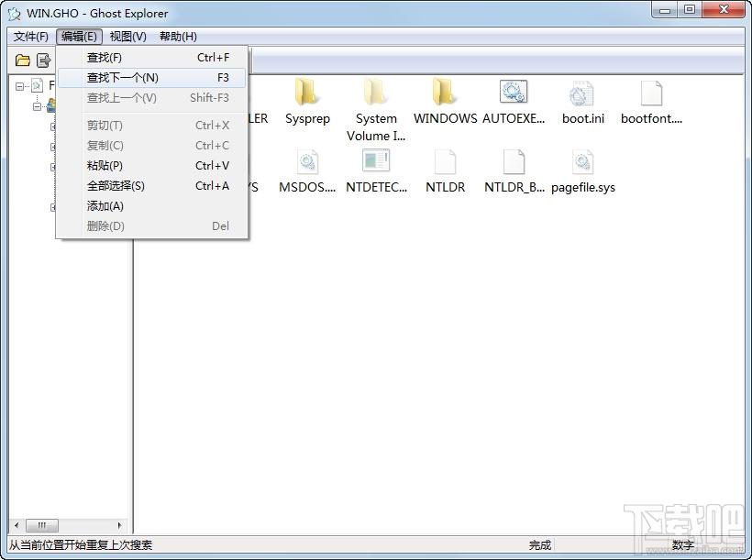Open the 帮助(H) menu
The image size is (752, 560).
pyautogui.click(x=178, y=37)
